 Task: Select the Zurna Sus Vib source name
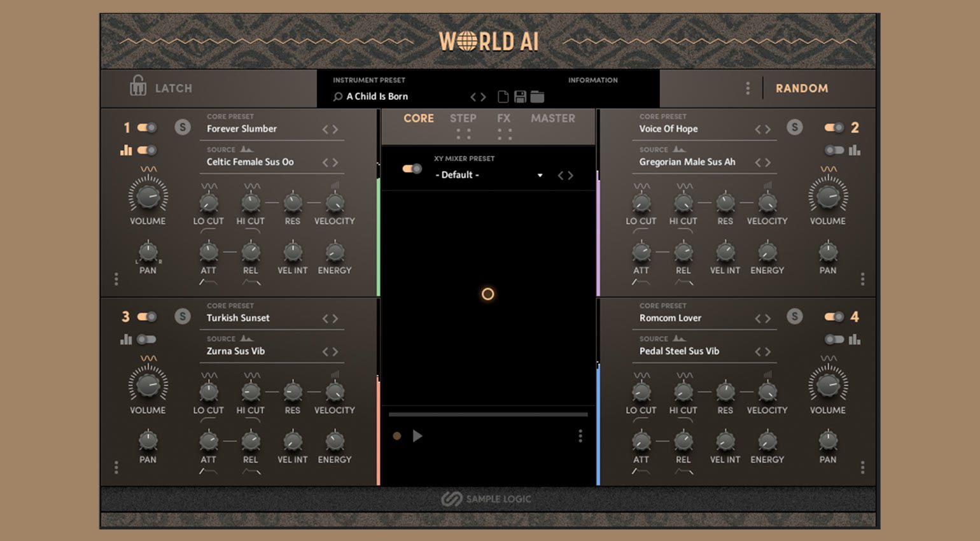point(235,351)
